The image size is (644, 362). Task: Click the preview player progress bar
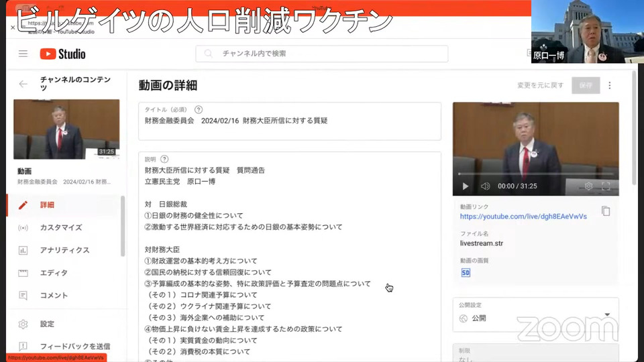pos(535,174)
